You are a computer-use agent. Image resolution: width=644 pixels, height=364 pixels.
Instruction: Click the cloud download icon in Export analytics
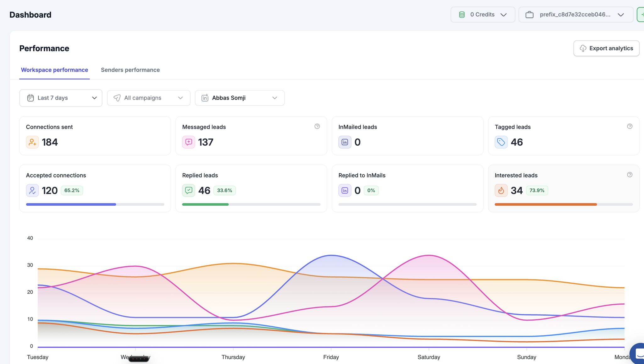click(x=583, y=48)
